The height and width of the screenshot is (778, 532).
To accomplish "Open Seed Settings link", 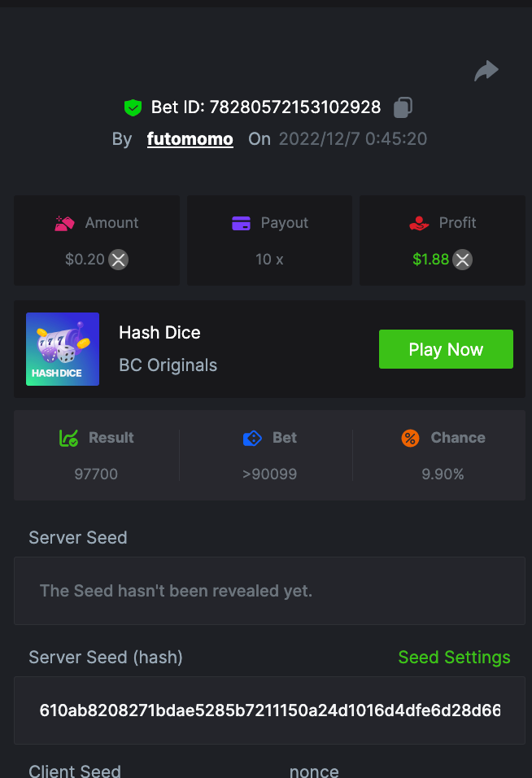I will click(x=454, y=658).
